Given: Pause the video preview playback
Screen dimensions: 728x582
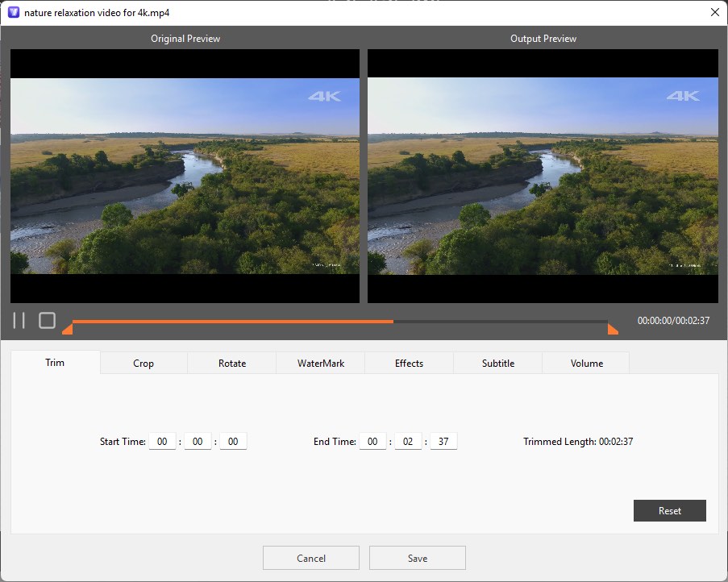Looking at the screenshot, I should click(19, 320).
